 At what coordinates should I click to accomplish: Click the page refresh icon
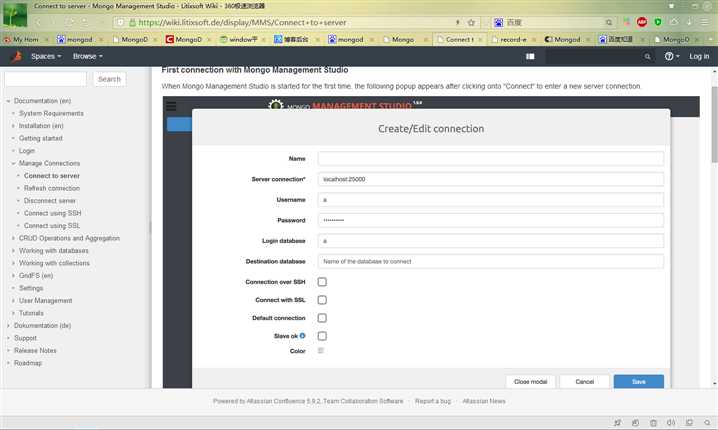pyautogui.click(x=70, y=22)
